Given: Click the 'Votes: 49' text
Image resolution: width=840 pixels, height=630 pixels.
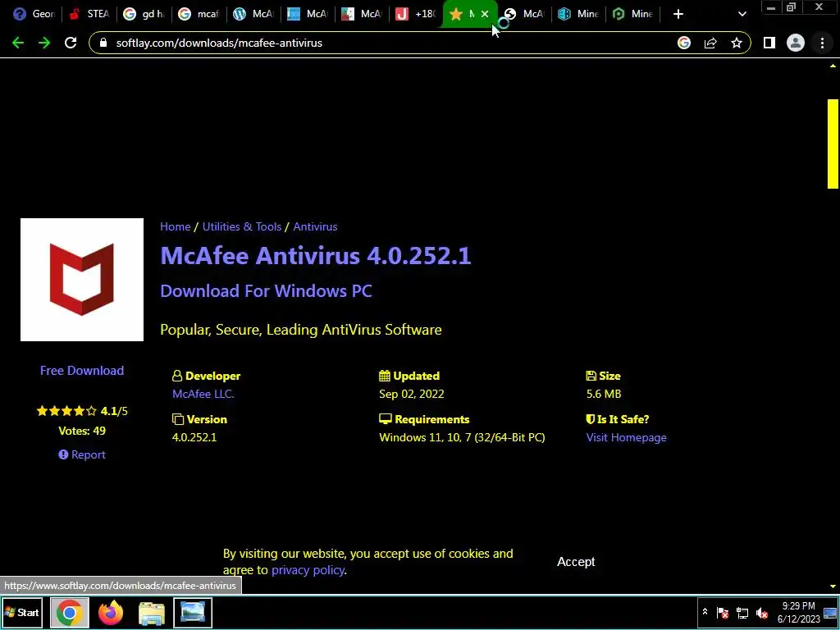Looking at the screenshot, I should pos(82,431).
